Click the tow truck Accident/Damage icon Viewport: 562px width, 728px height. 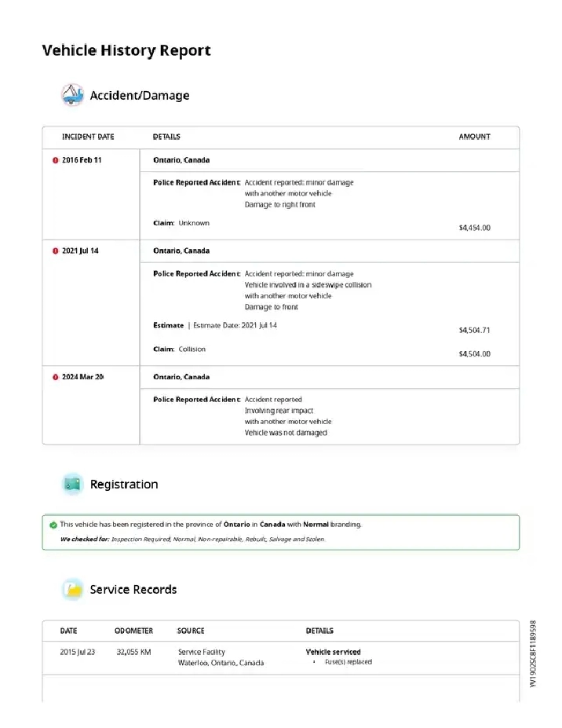pyautogui.click(x=72, y=95)
